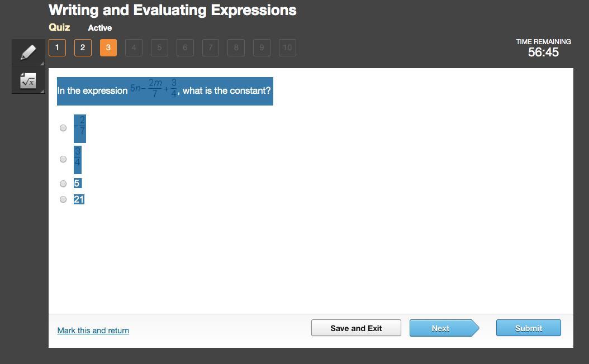Click the highlighted question text
Screen dimensions: 589x364
click(165, 91)
